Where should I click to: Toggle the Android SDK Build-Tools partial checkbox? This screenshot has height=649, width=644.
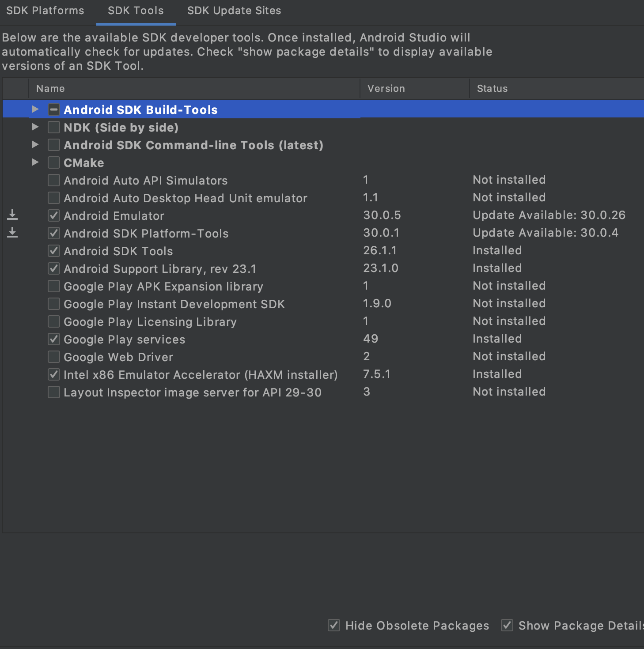pos(54,109)
